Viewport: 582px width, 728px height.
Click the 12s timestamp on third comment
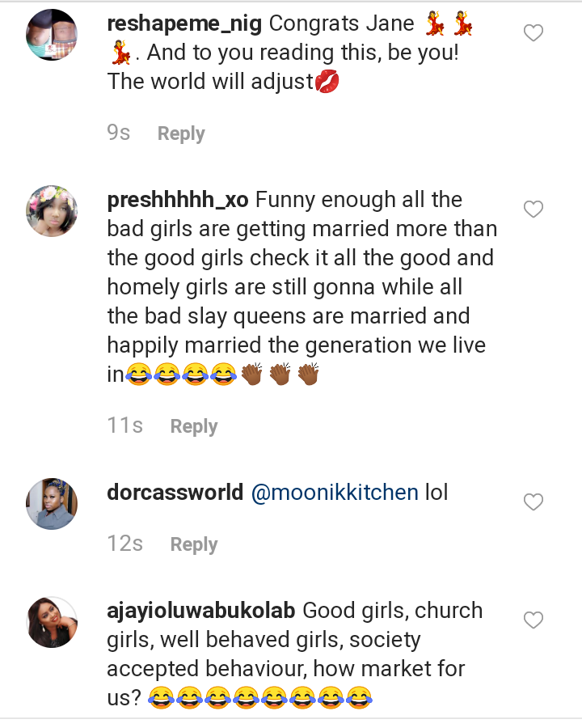pyautogui.click(x=124, y=544)
